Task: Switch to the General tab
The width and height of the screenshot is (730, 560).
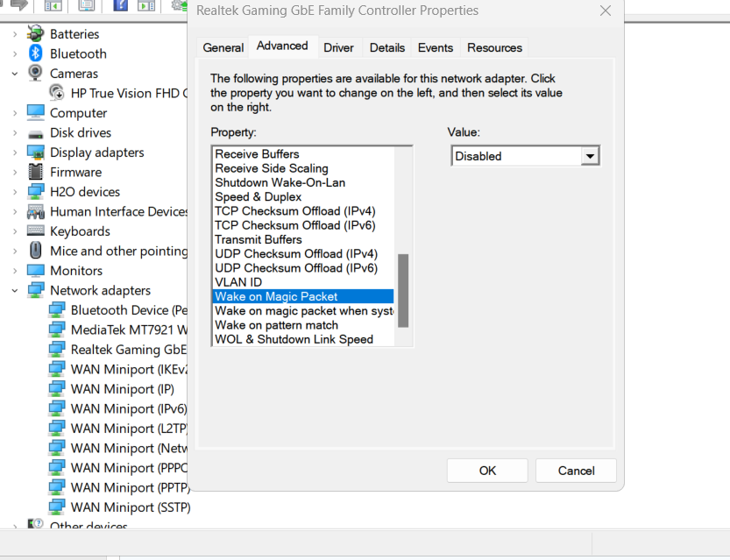Action: (223, 47)
